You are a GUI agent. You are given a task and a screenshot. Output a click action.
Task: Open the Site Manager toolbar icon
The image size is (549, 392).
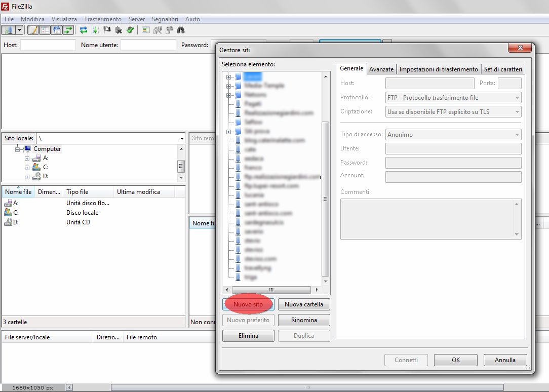[x=8, y=30]
